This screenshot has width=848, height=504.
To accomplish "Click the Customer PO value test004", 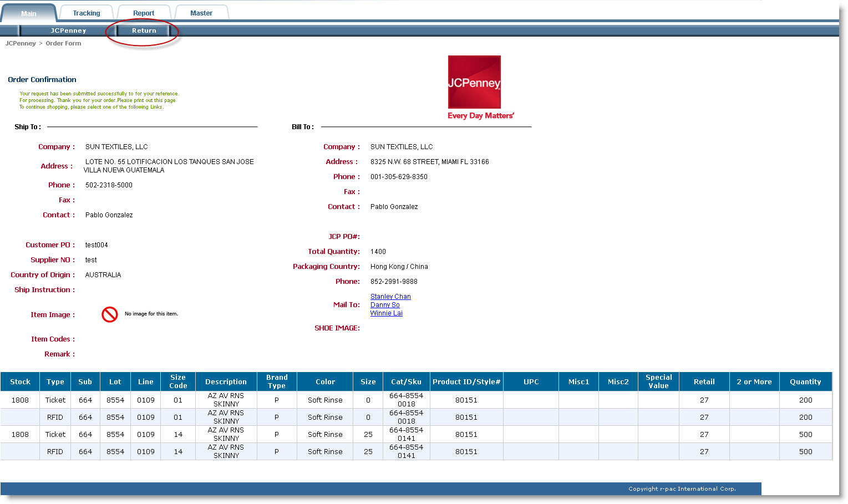I will coord(97,245).
